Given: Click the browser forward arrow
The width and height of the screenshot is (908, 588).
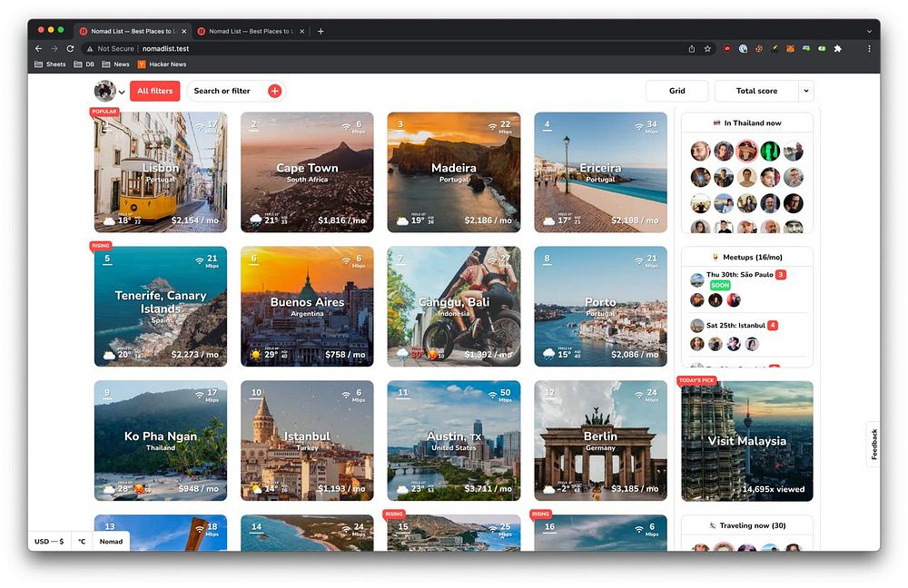Looking at the screenshot, I should click(x=54, y=49).
